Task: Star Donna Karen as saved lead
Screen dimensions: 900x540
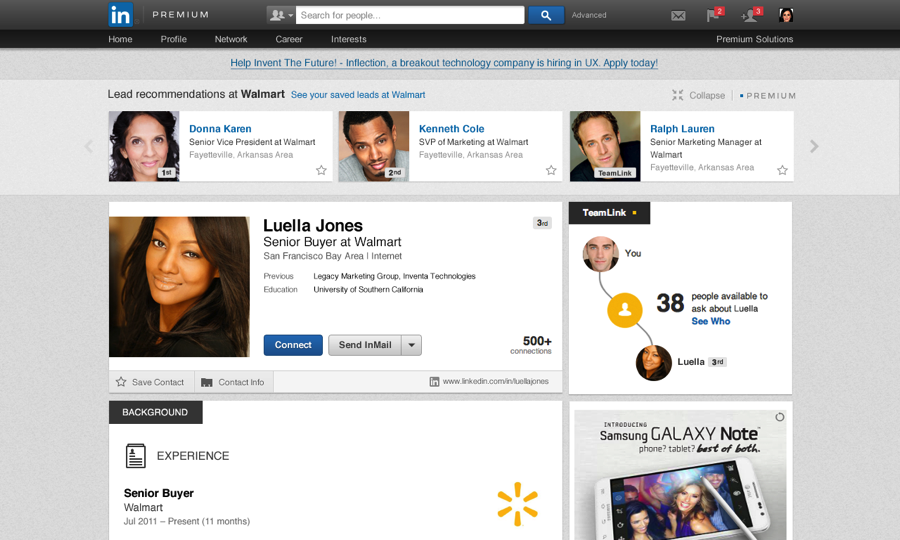Action: pos(321,170)
